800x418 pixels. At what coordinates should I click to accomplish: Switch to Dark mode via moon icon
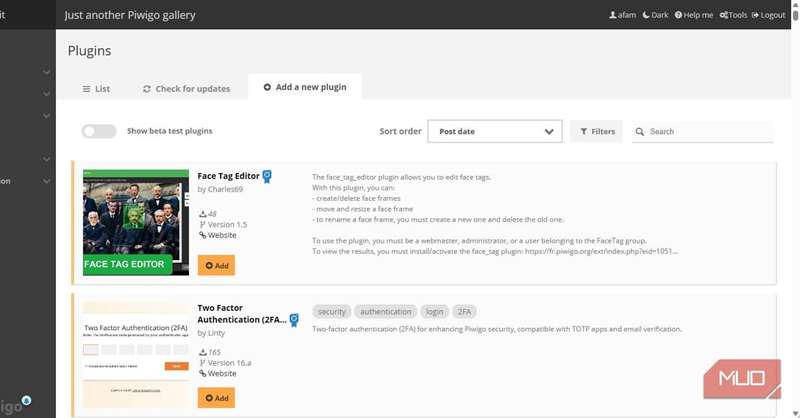[x=646, y=15]
